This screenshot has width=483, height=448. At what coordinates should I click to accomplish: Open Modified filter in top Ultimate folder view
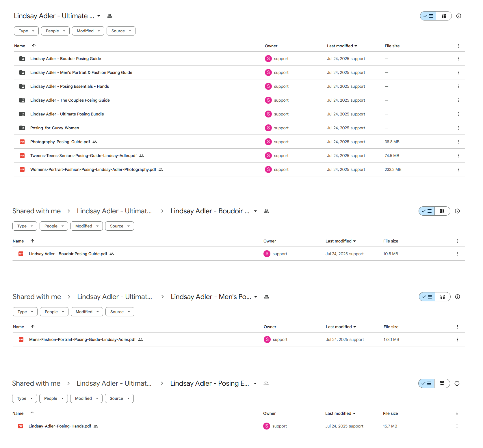(88, 31)
